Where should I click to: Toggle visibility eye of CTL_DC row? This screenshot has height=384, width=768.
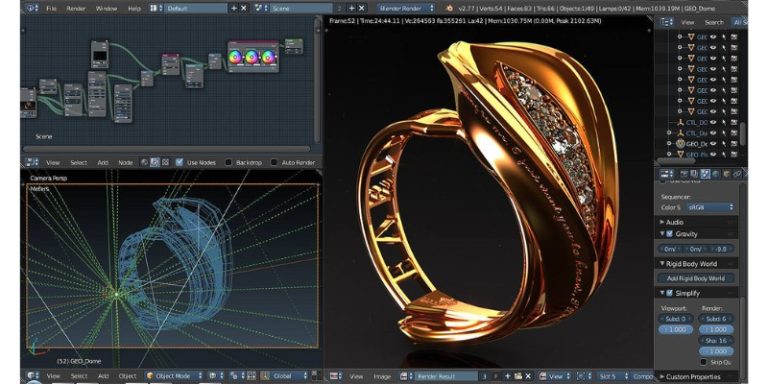714,122
